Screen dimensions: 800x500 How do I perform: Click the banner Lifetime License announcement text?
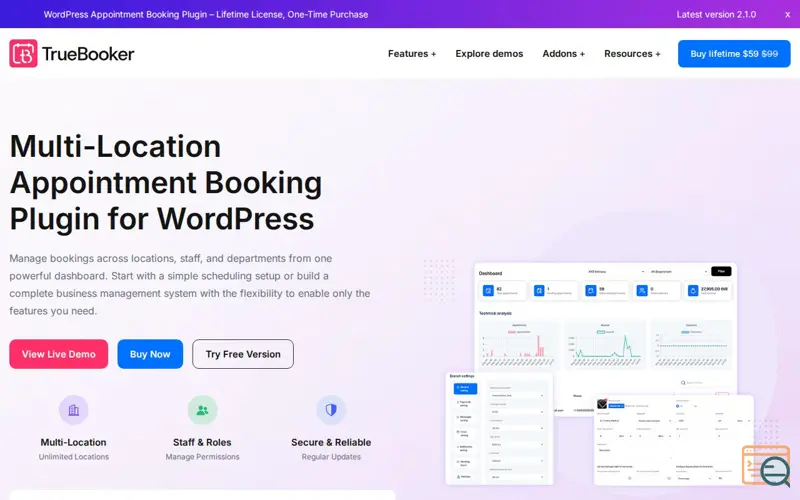[206, 15]
